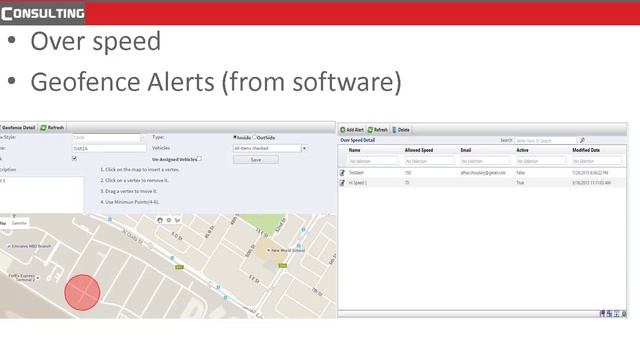This screenshot has width=640, height=360.
Task: Click the Allowed Speed column filter box
Action: pos(429,161)
